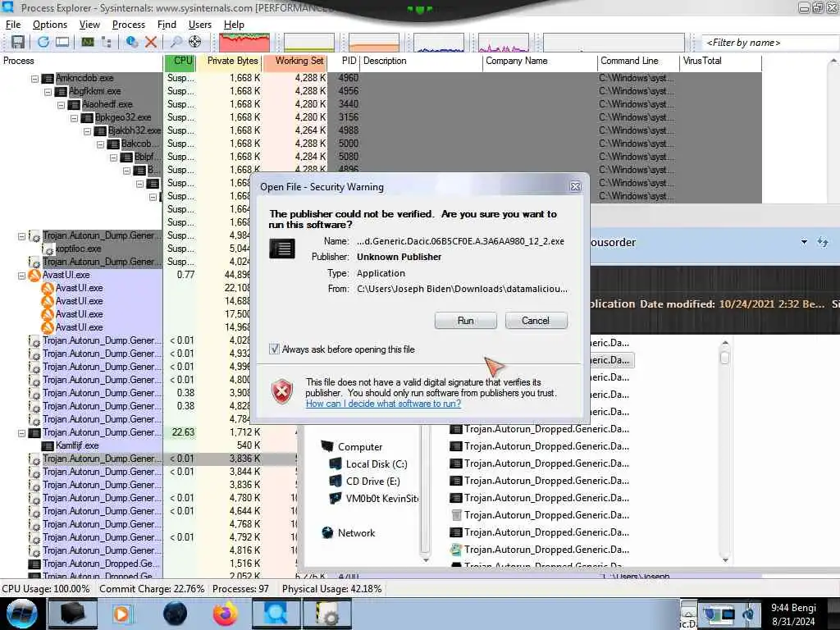The width and height of the screenshot is (840, 630).
Task: Select the Kamlfijf.exe process row
Action: (x=77, y=445)
